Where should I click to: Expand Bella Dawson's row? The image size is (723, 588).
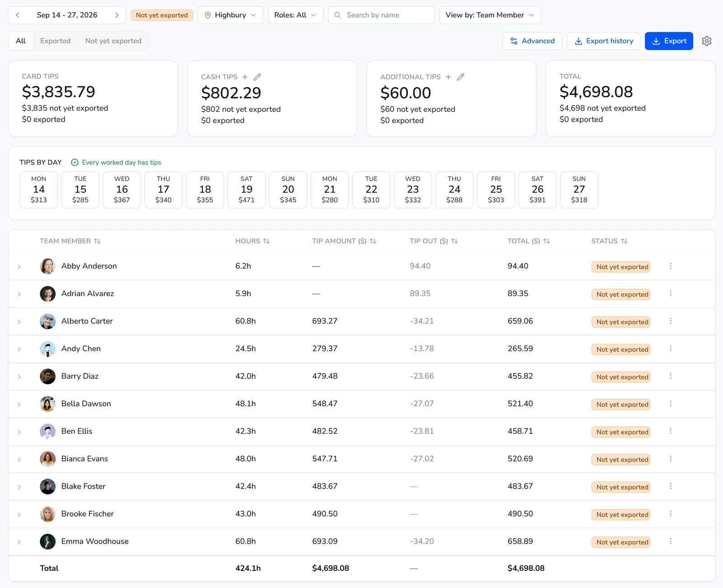[x=19, y=405]
